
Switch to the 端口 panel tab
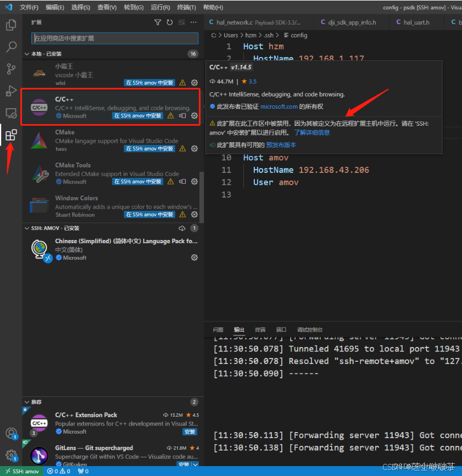coord(281,329)
